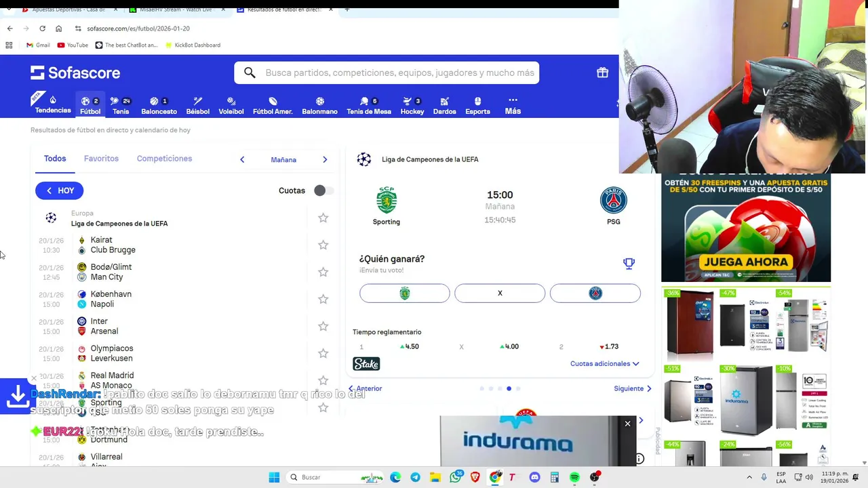Switch to the Competiciones tab
868x488 pixels.
164,159
